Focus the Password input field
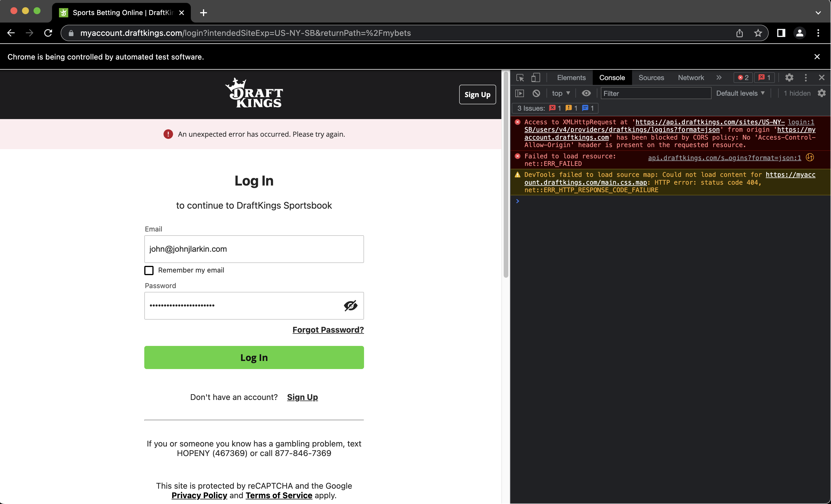Screen dimensions: 831x504 click(254, 305)
